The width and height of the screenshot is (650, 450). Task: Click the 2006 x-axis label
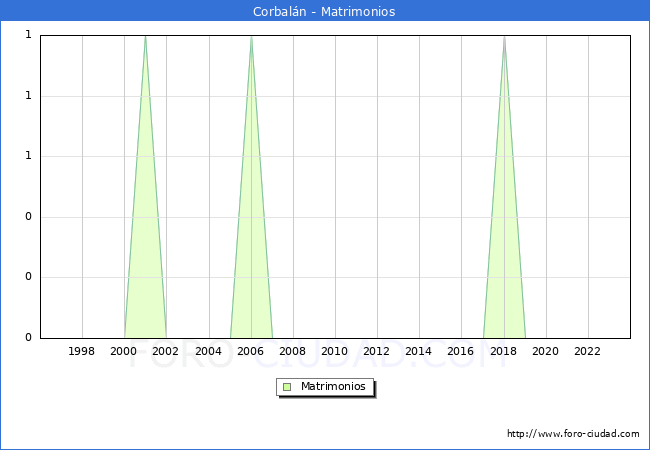pos(250,351)
